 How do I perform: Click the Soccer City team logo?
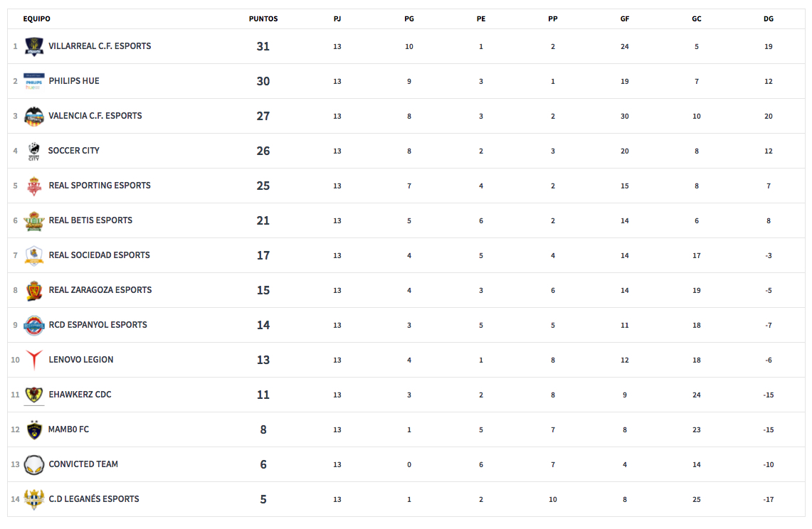34,151
